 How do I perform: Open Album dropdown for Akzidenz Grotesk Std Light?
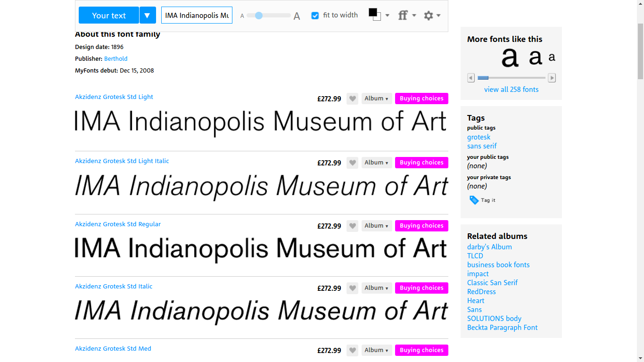(x=376, y=99)
